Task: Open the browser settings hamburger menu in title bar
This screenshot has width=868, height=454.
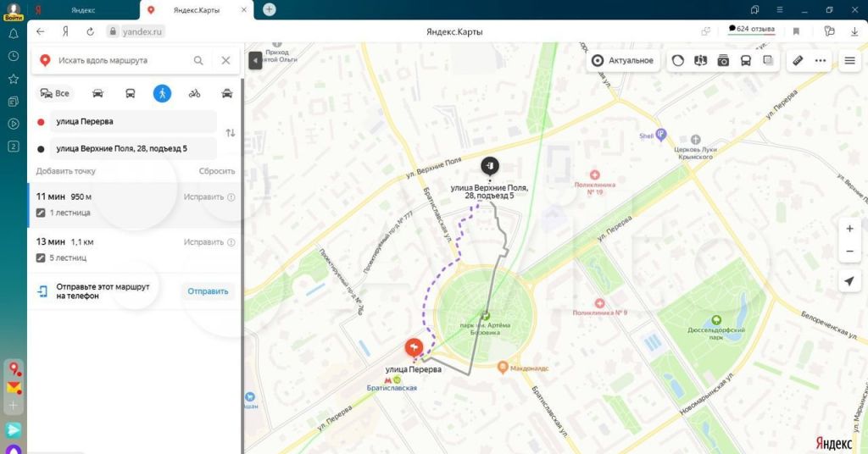Action: click(x=780, y=9)
